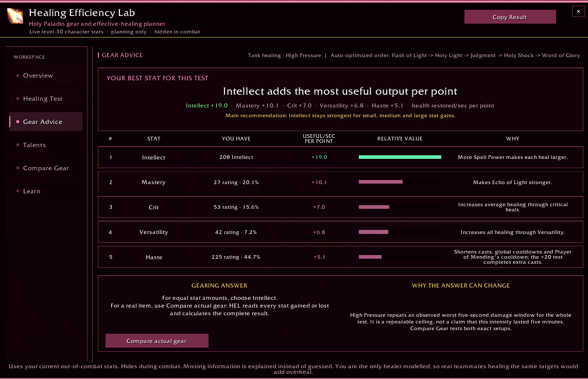
Task: Click the Versatility relative value bar
Action: [400, 232]
